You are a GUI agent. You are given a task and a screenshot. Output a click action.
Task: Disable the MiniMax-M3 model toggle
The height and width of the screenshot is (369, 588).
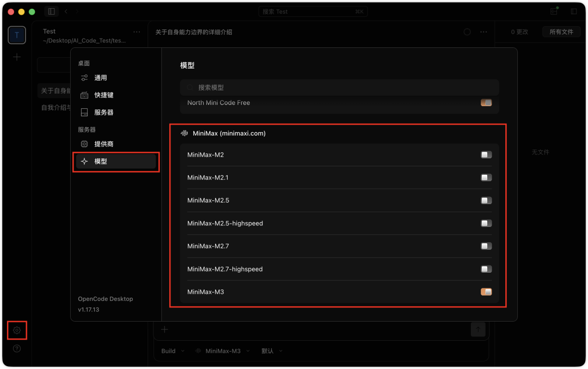click(x=486, y=292)
